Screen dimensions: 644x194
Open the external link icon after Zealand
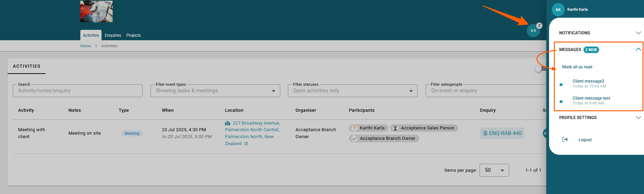click(246, 144)
